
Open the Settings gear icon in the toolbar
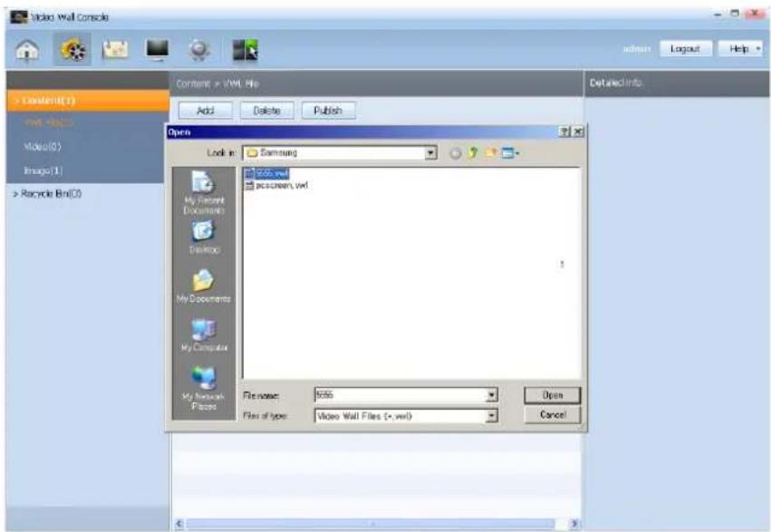coord(199,50)
